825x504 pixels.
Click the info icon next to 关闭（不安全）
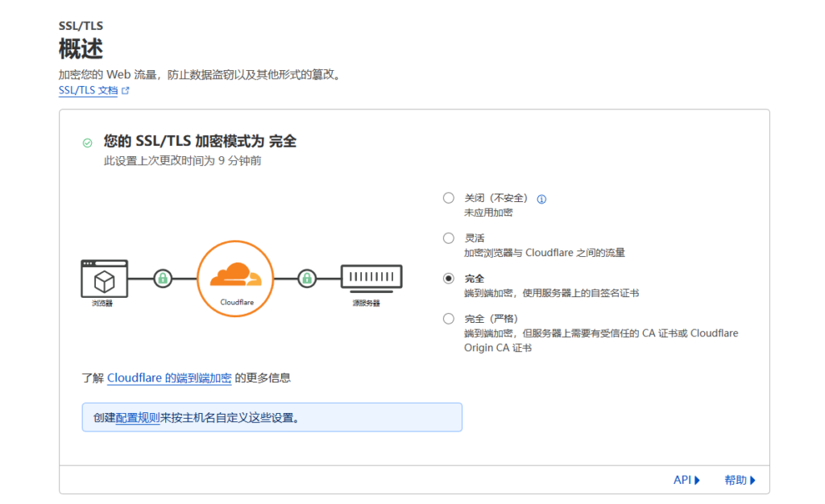coord(541,199)
